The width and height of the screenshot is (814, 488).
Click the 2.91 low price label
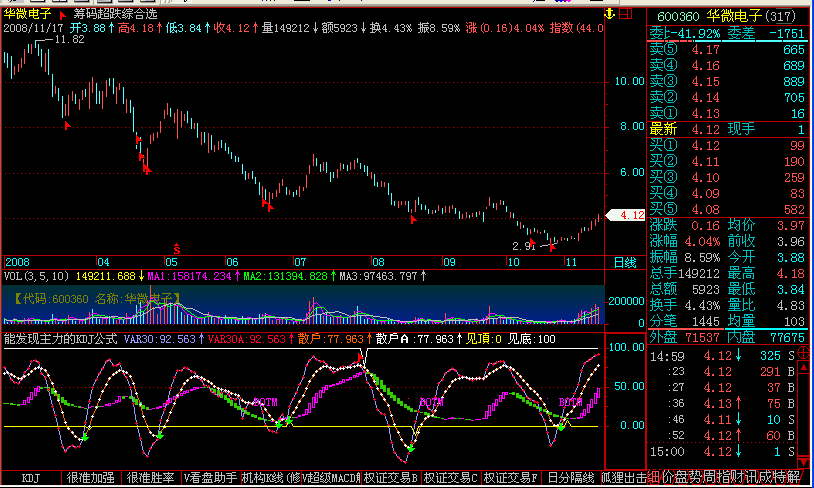pyautogui.click(x=524, y=246)
